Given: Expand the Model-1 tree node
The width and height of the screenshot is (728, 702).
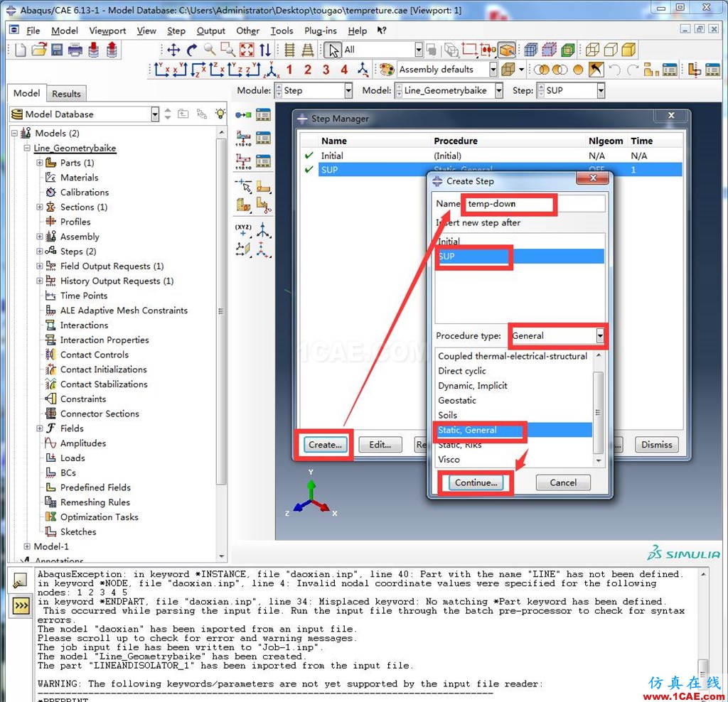Looking at the screenshot, I should pos(27,546).
